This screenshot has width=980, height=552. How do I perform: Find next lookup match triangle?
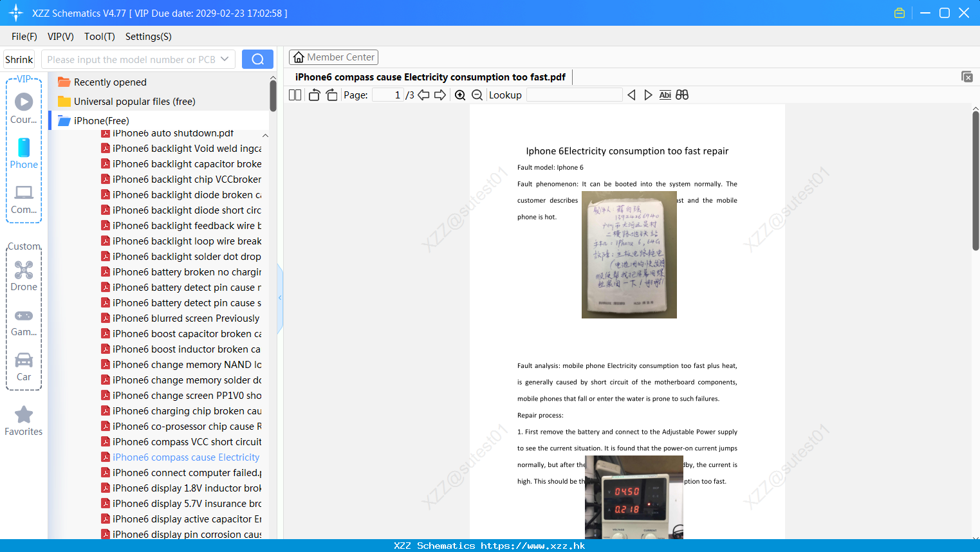point(648,95)
